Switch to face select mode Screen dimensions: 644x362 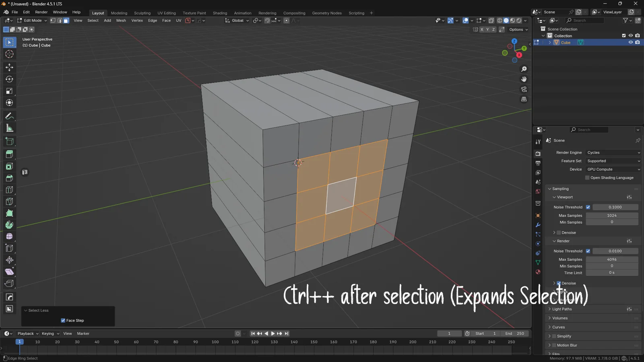66,21
